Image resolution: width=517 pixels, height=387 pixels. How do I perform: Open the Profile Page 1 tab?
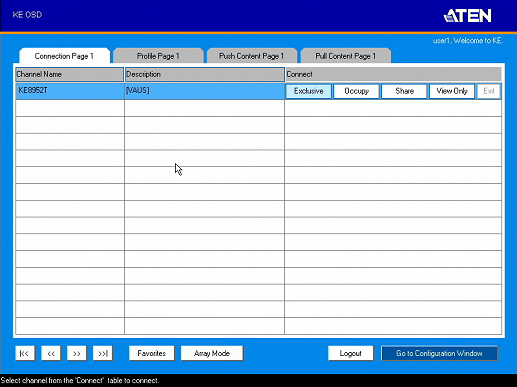pyautogui.click(x=158, y=56)
